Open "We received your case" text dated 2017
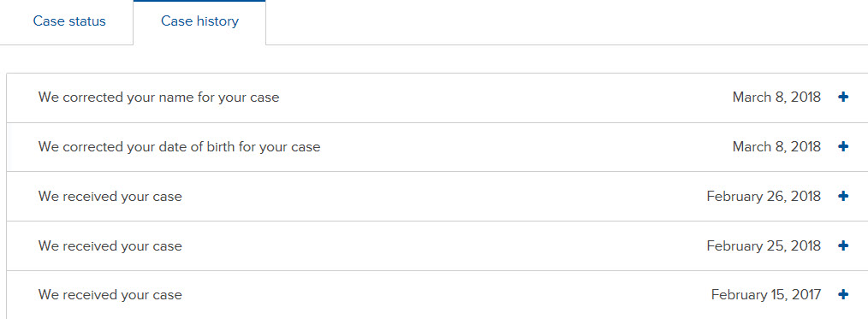 tap(110, 295)
